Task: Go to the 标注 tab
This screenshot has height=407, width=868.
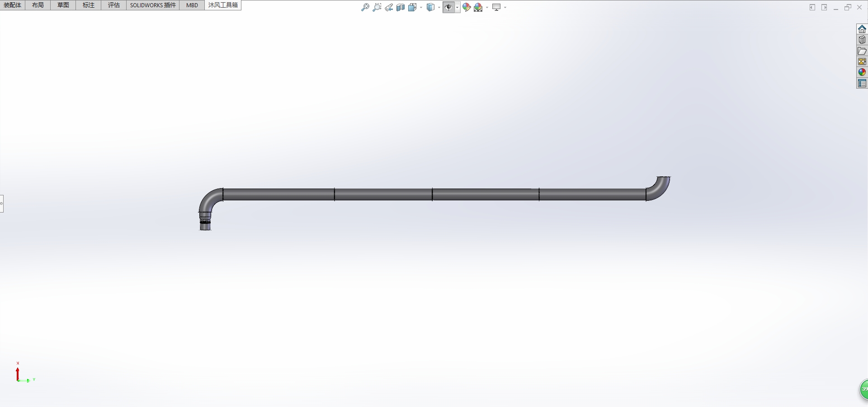Action: coord(89,5)
